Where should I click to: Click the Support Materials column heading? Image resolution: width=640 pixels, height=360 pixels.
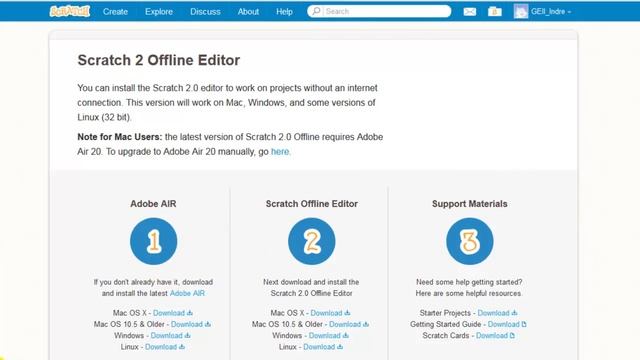tap(469, 204)
